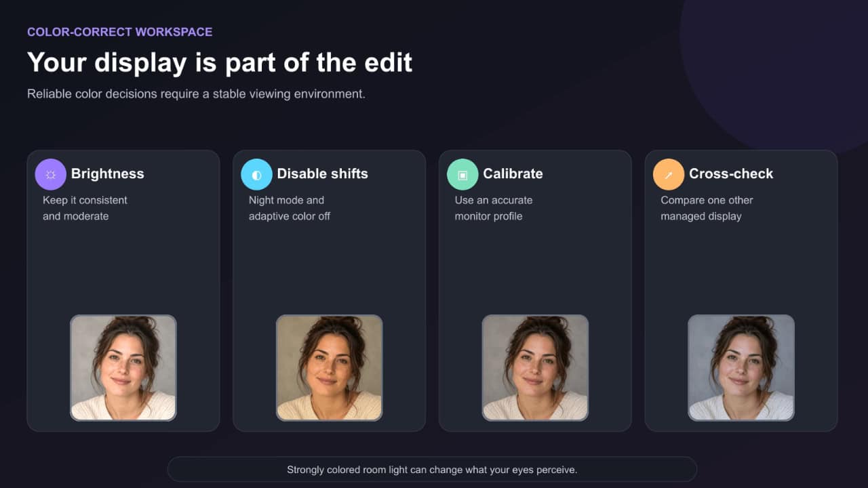Open the portrait thumbnail in the Calibrate card
This screenshot has height=488, width=868.
[535, 367]
